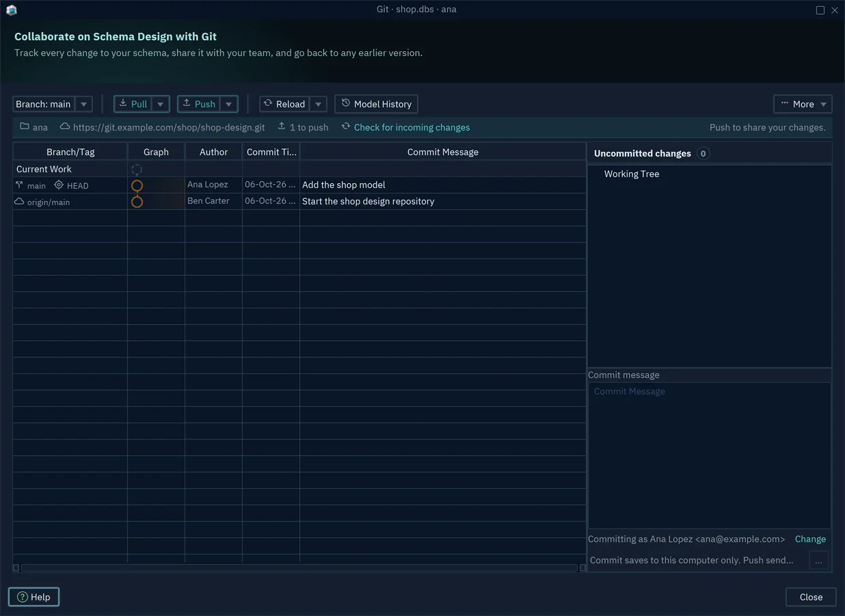Click the Commit Ti... column header

pyautogui.click(x=271, y=152)
